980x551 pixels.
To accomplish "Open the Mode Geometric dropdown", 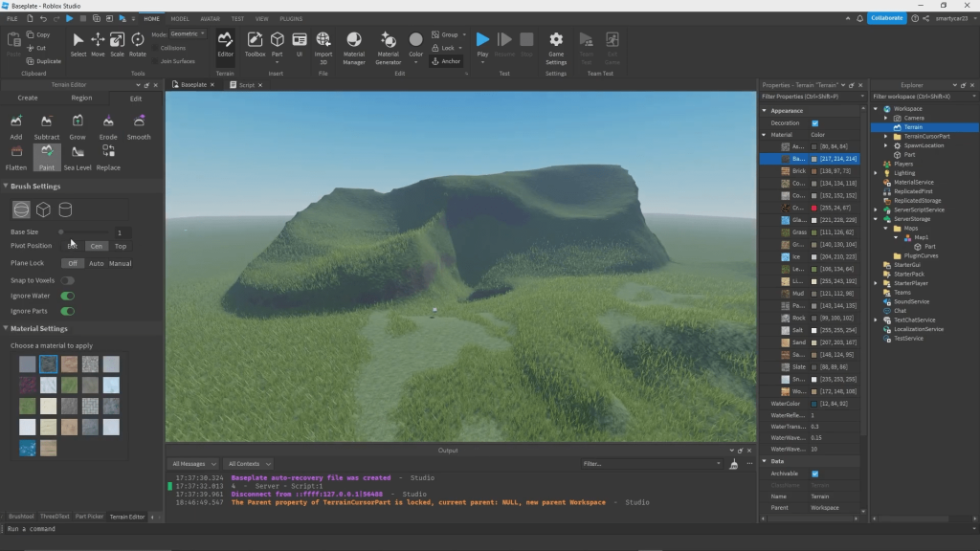I will point(188,33).
